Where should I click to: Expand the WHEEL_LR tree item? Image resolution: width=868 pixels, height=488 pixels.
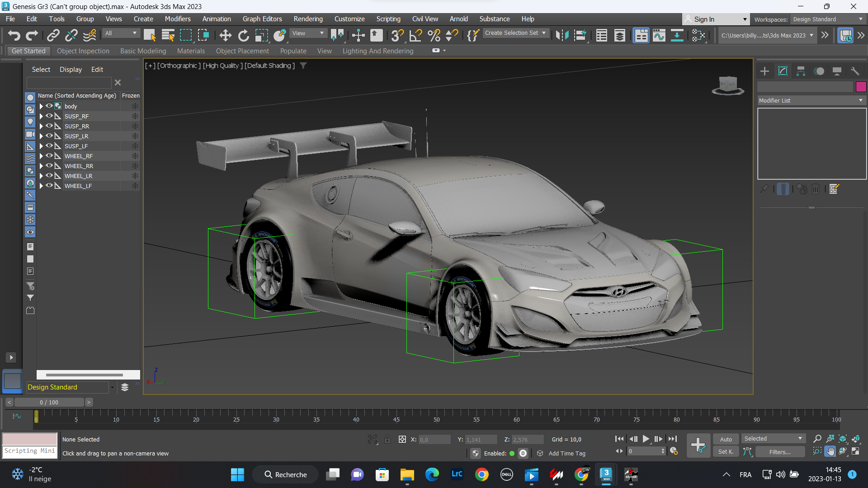click(41, 175)
